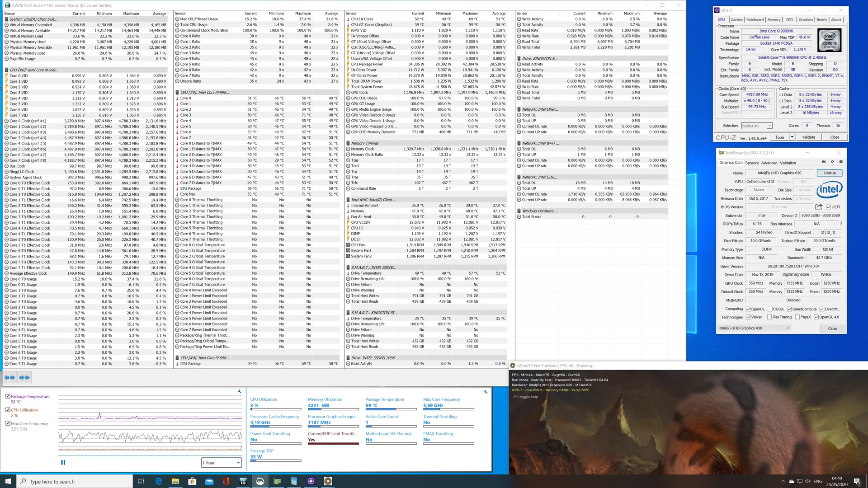Switch to Advanced tab in GPU-Z
868x488 pixels.
coord(769,163)
